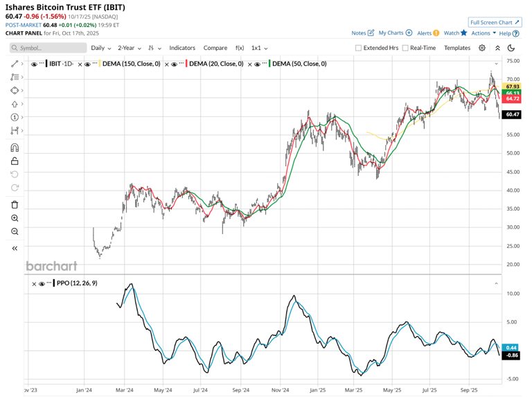This screenshot has height=397, width=532.
Task: Toggle visibility of DEMA (20, Close, 0)
Action: pyautogui.click(x=174, y=64)
